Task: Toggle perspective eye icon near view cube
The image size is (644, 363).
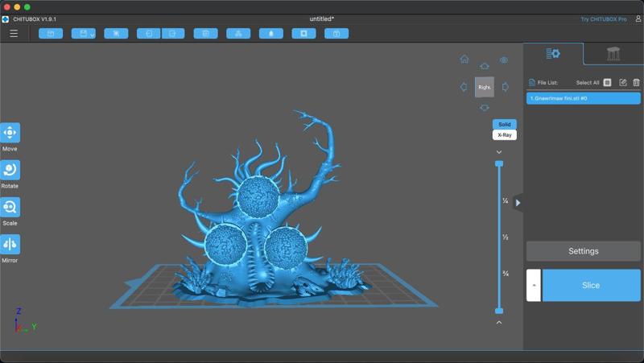Action: coord(504,60)
